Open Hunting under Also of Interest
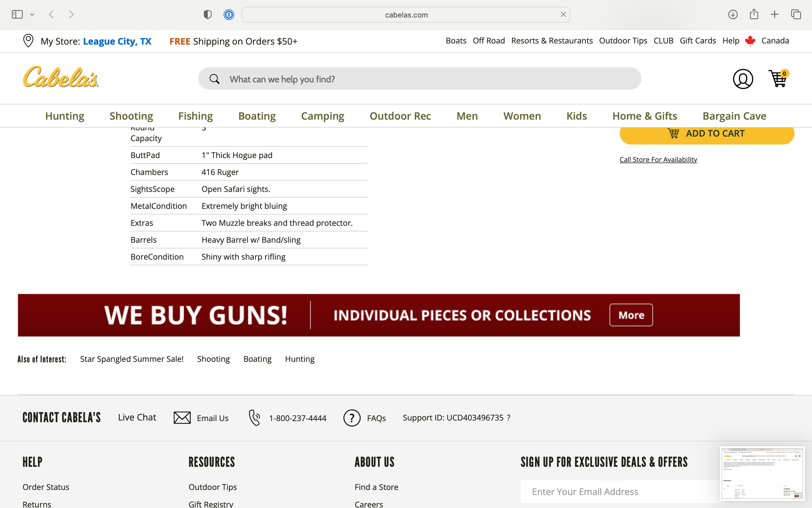This screenshot has height=508, width=812. click(300, 359)
